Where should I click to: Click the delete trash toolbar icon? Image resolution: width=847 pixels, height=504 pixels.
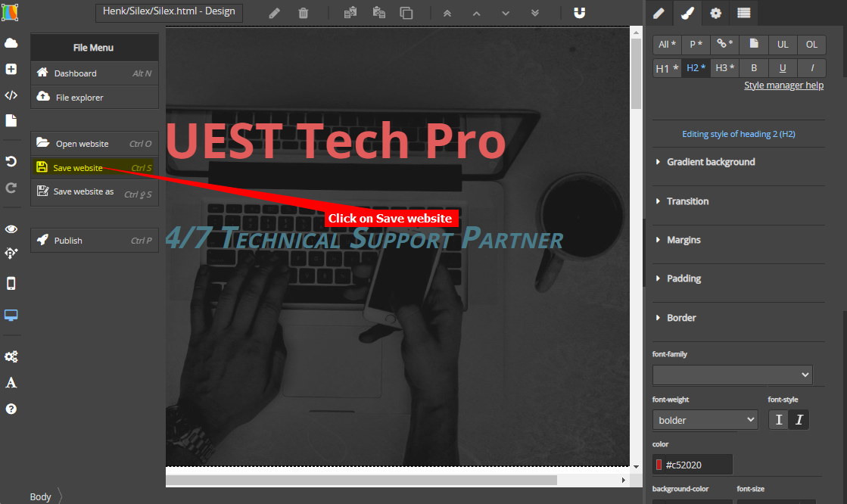304,13
